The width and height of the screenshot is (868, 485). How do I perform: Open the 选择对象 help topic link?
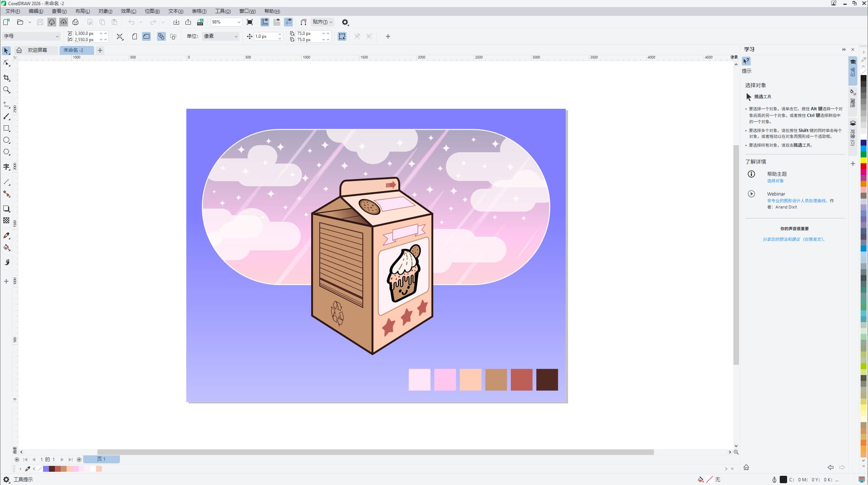pyautogui.click(x=775, y=181)
